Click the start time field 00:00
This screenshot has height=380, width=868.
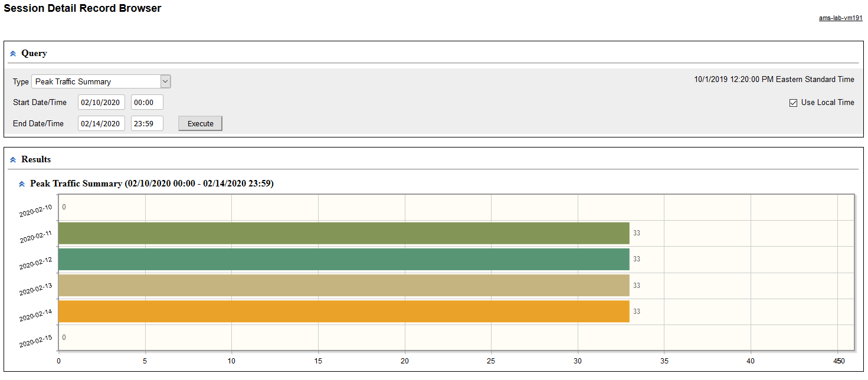pyautogui.click(x=147, y=102)
